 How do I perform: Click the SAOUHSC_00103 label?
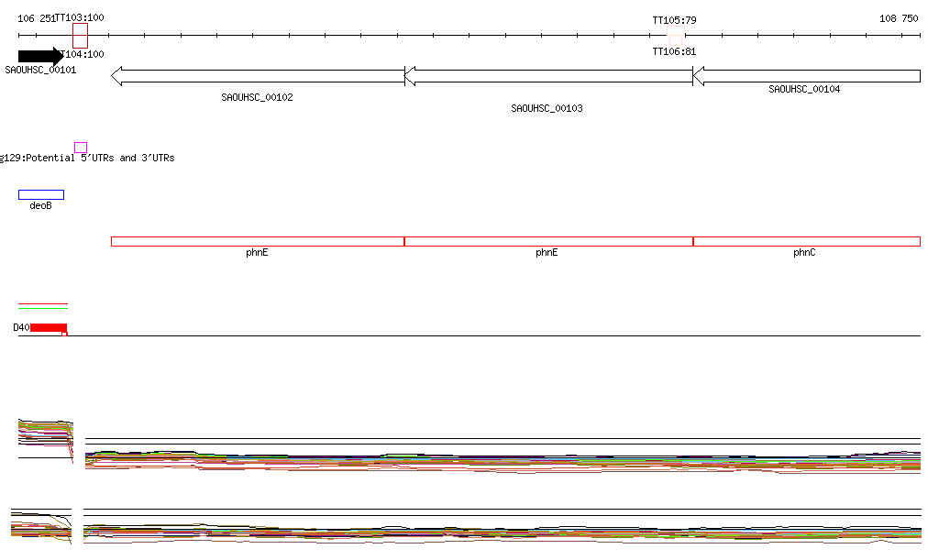[547, 108]
